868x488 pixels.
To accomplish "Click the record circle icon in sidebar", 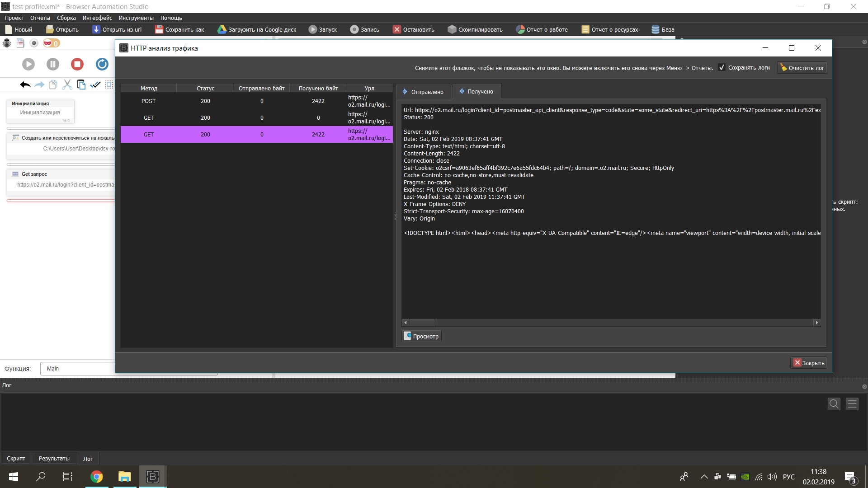I will coord(34,43).
